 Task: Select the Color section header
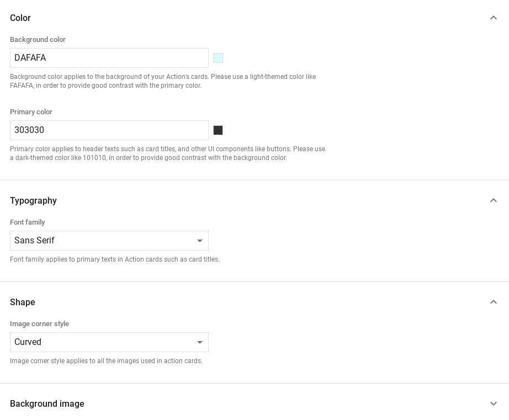tap(20, 18)
